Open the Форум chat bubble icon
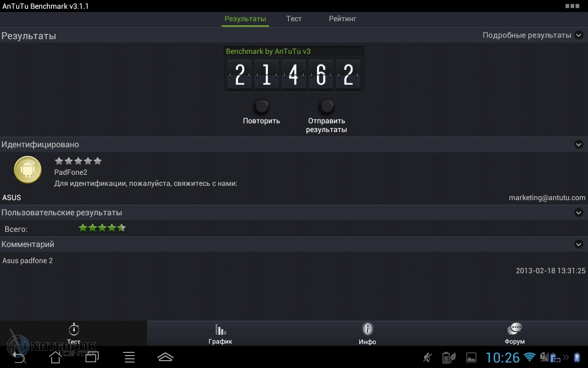Image resolution: width=588 pixels, height=368 pixels. [514, 329]
